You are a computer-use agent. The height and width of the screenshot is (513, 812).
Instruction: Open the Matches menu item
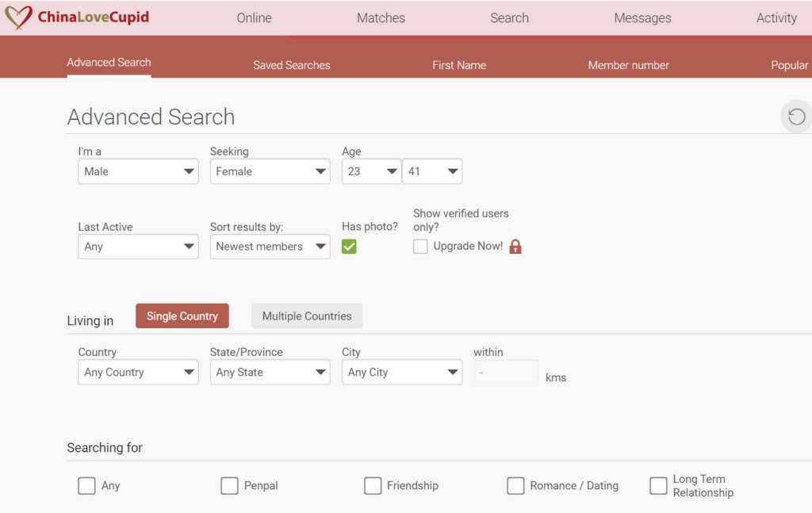click(x=381, y=18)
